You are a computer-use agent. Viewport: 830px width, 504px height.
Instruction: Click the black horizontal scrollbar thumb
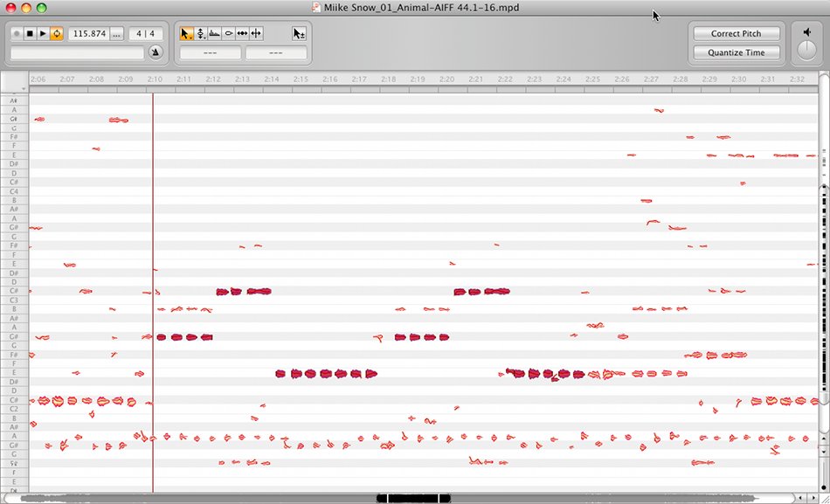413,498
